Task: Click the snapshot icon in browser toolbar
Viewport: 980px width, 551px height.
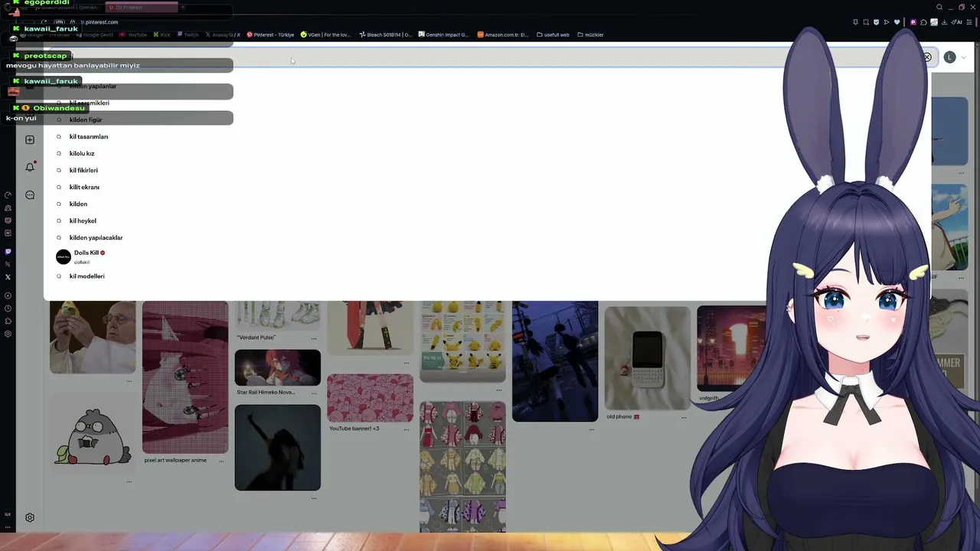Action: [x=866, y=22]
